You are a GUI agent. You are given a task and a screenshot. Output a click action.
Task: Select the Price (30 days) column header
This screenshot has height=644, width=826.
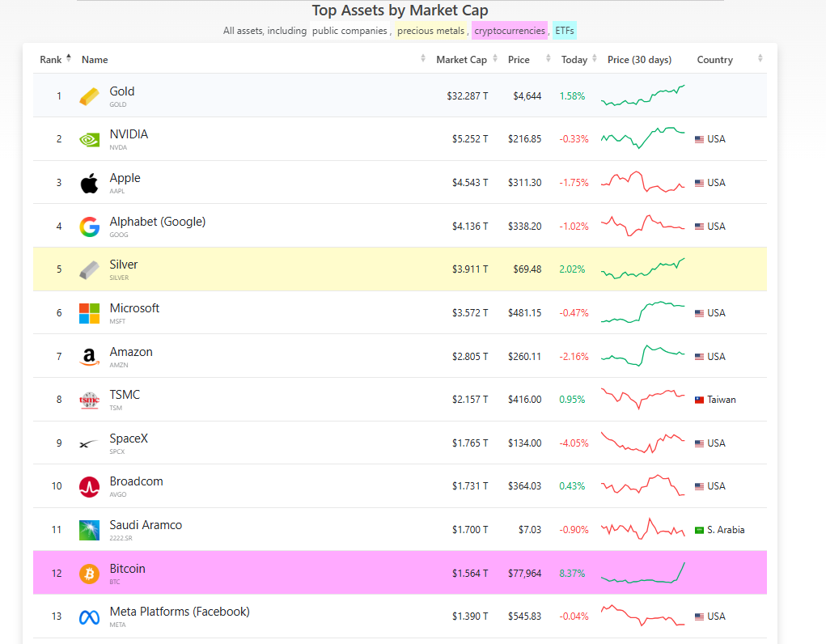(x=639, y=60)
